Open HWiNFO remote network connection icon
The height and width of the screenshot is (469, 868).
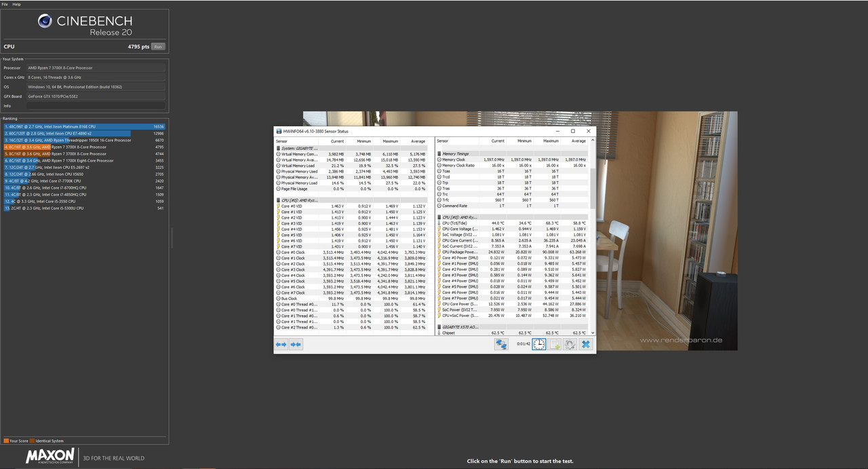tap(501, 344)
